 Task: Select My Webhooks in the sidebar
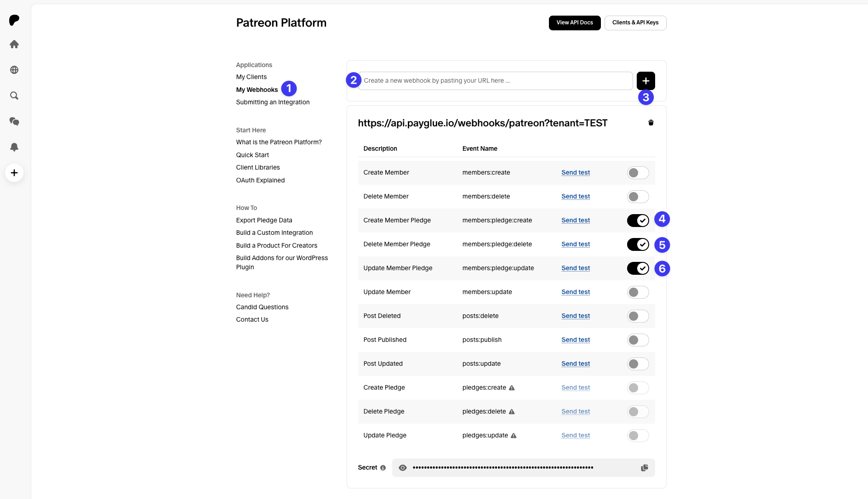[x=257, y=90]
